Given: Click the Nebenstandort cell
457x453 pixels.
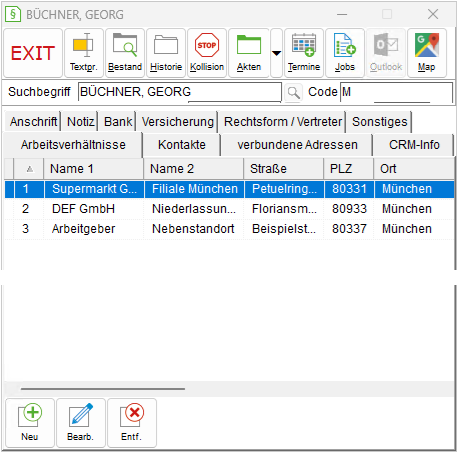Looking at the screenshot, I should [193, 229].
